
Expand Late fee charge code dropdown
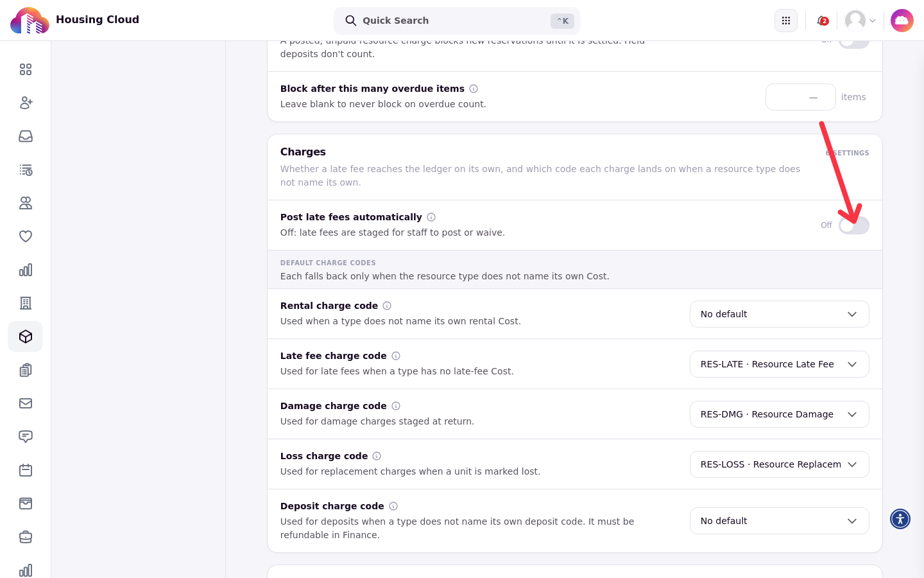780,364
